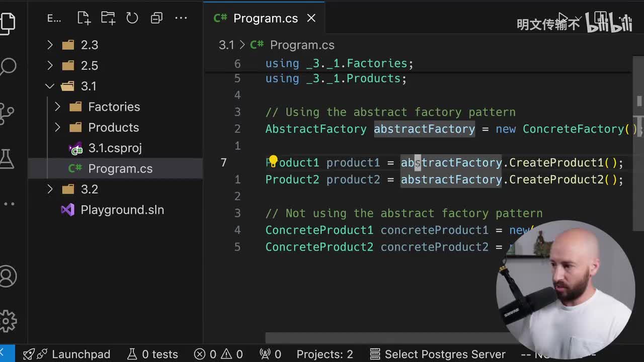644x362 pixels.
Task: Open the Explorer view in activity bar
Action: [x=7, y=23]
